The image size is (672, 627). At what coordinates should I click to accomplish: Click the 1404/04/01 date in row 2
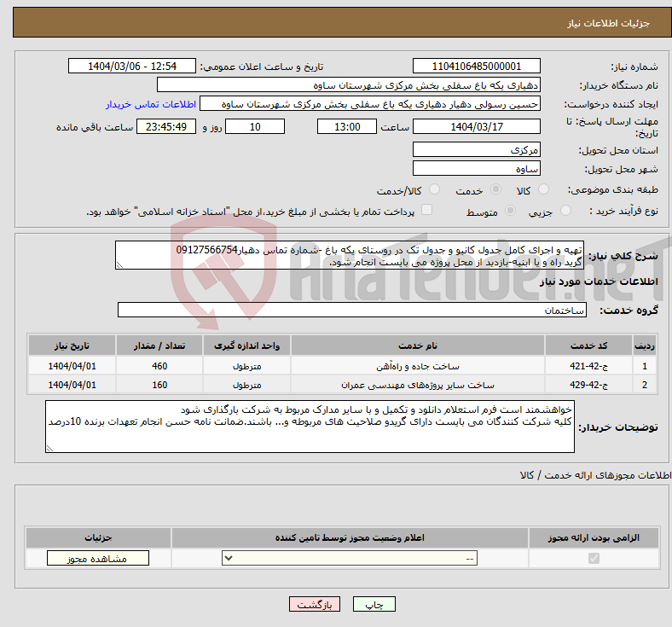coord(72,385)
